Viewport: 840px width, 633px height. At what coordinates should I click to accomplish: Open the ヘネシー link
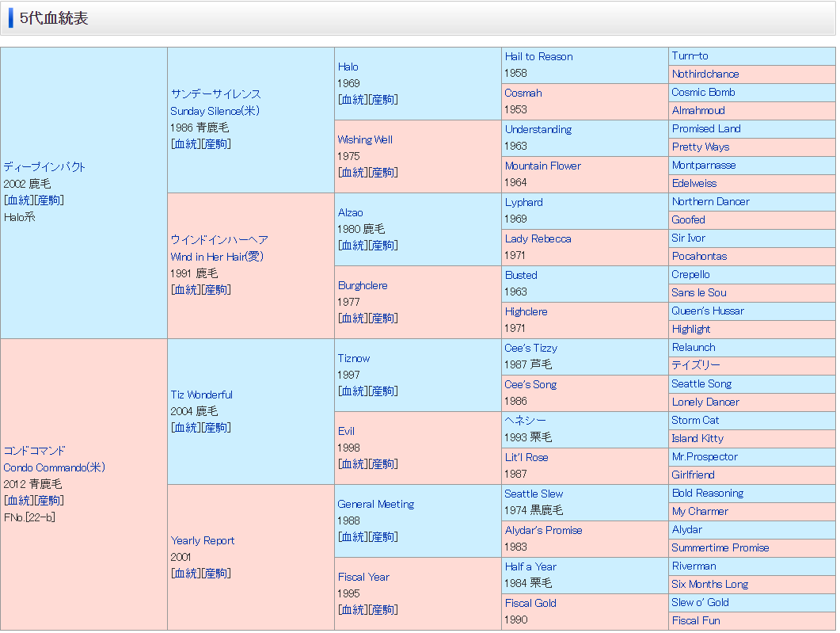click(x=526, y=421)
